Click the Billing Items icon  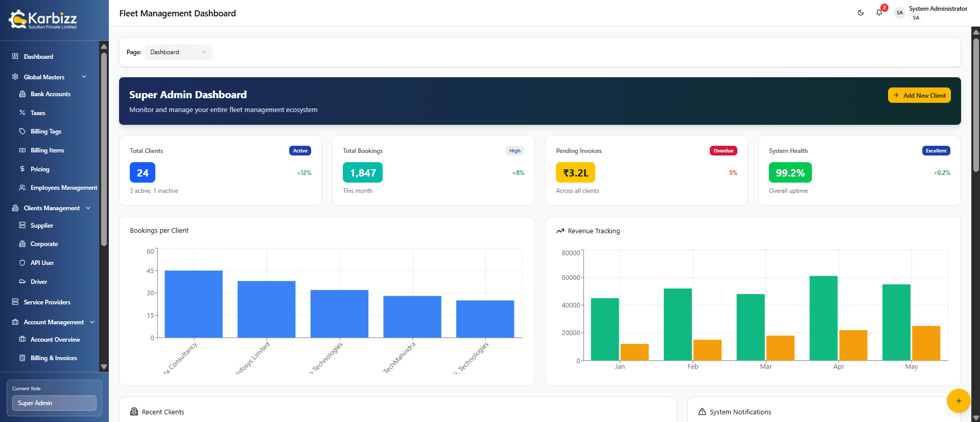(22, 150)
